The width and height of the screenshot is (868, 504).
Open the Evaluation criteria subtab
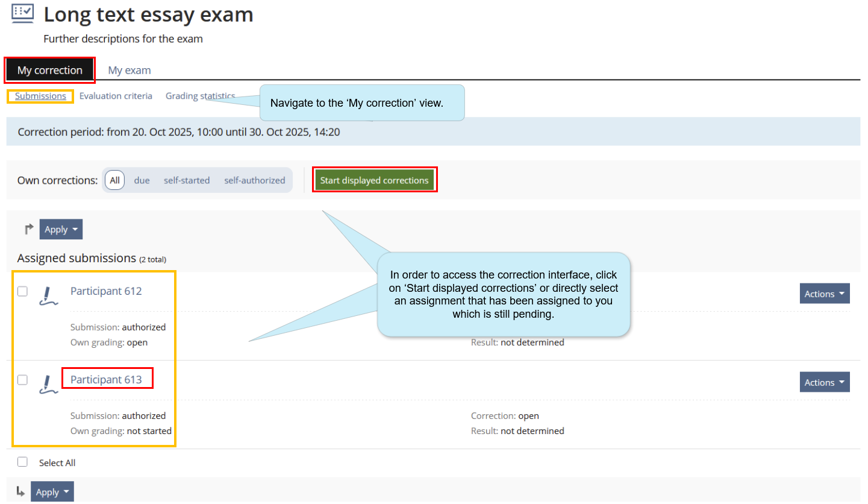pyautogui.click(x=116, y=95)
